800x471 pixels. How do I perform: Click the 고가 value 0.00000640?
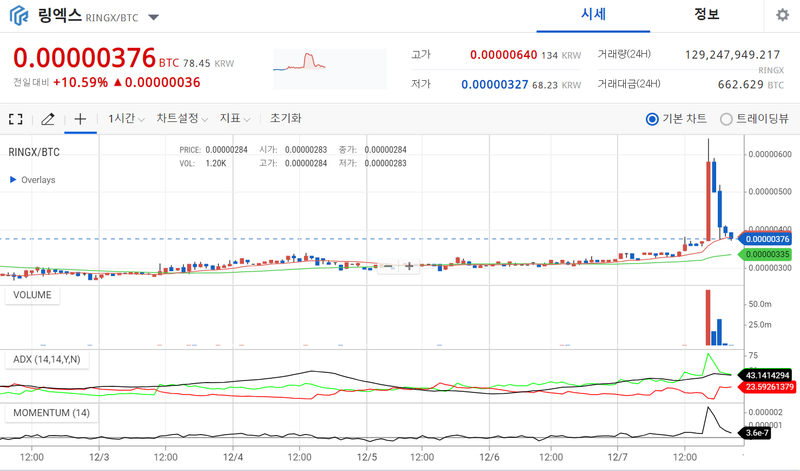504,55
